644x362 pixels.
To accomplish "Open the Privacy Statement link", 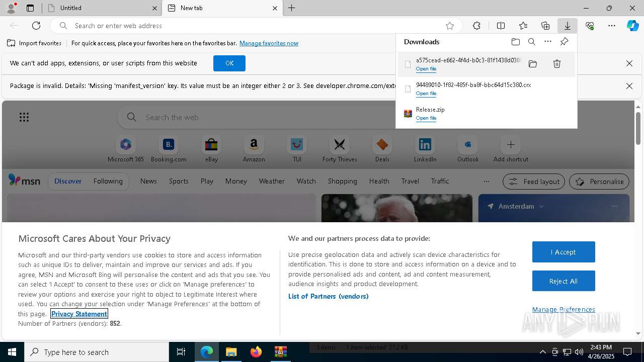I will [x=79, y=314].
